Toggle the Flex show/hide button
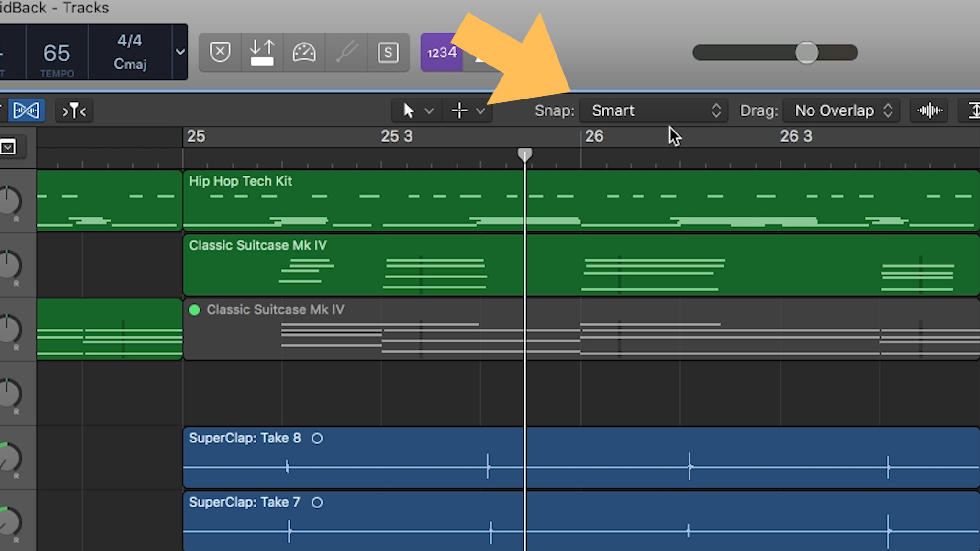 (x=26, y=111)
